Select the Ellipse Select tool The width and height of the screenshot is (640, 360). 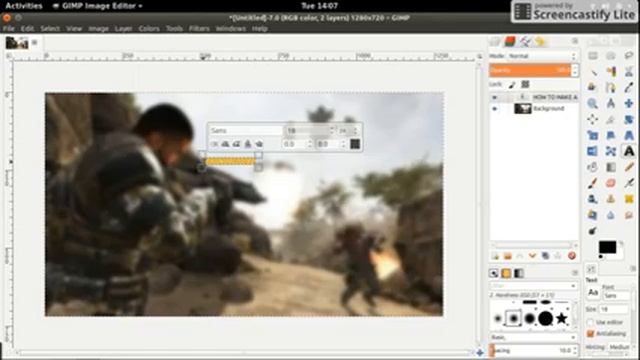[611, 56]
